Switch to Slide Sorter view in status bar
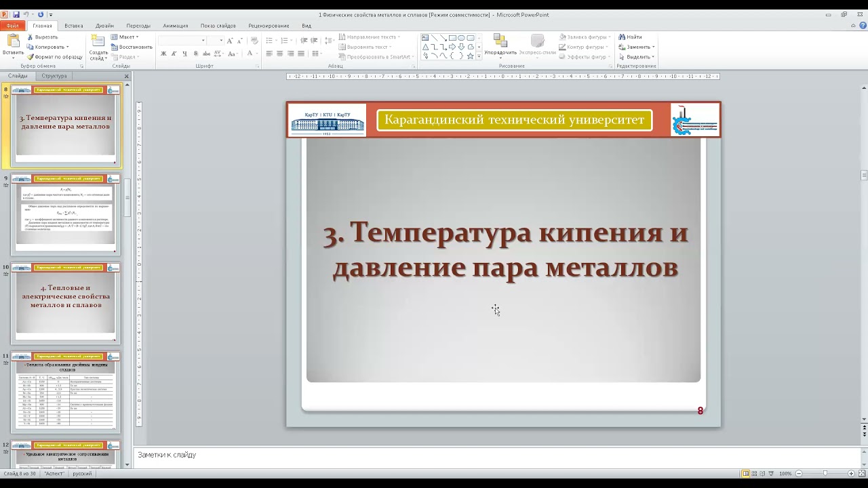Viewport: 868px width, 488px height. pyautogui.click(x=754, y=473)
